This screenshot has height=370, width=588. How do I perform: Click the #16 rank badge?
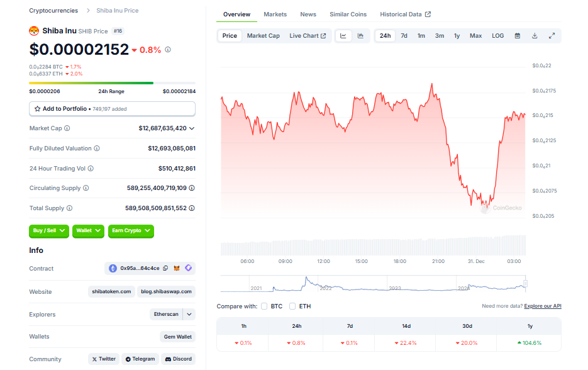(x=118, y=31)
